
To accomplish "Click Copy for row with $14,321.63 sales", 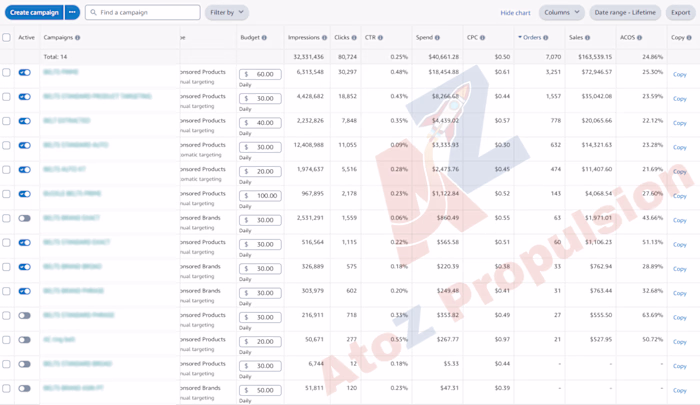I will 679,147.
